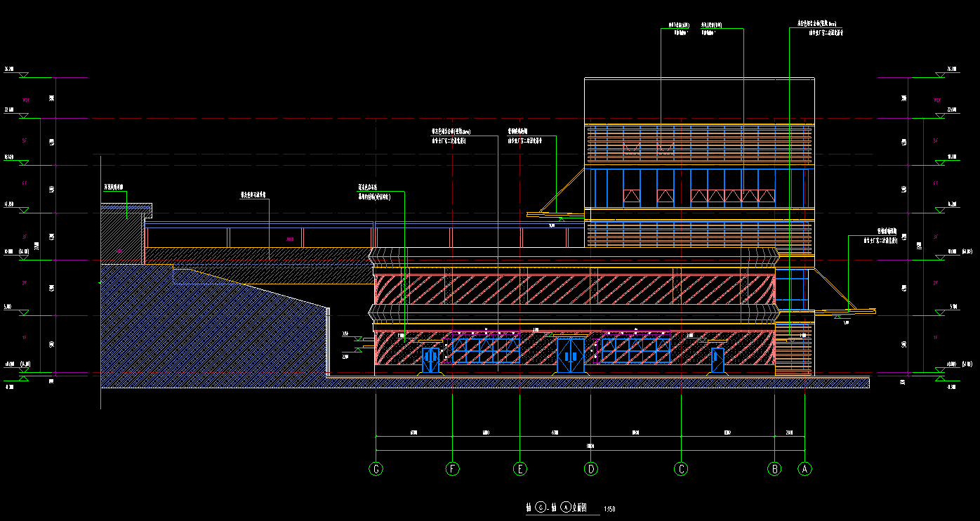Click the magenta 1F floor label on left
Screen dimensions: 980x521
click(25, 338)
